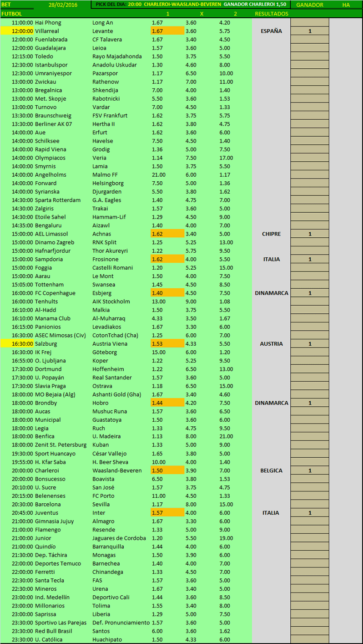This screenshot has width=363, height=644.
Task: Click the Juventus team cell
Action: 47,512
